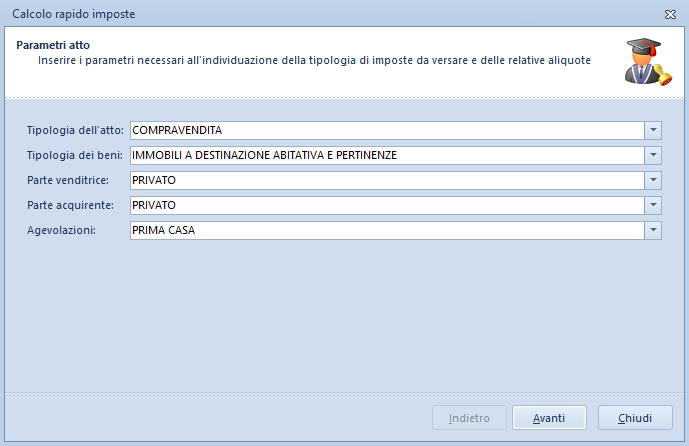The image size is (689, 446).
Task: Click the Indietro button
Action: click(x=469, y=417)
